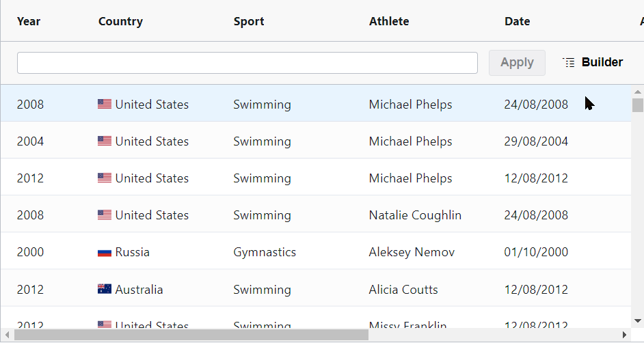The width and height of the screenshot is (644, 343).
Task: Click the Athlete column header
Action: [x=389, y=21]
